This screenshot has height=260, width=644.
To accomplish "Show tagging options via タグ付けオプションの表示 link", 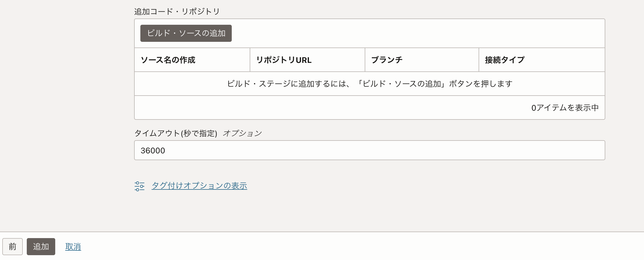I will 199,185.
